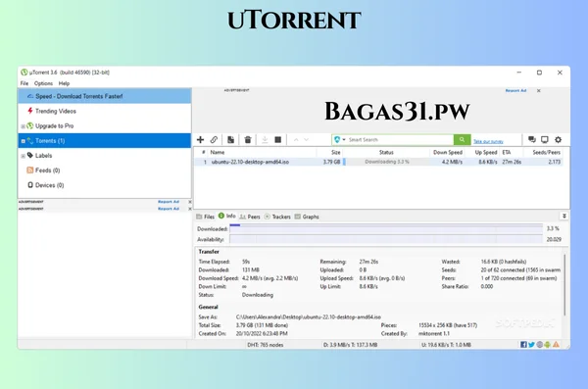The height and width of the screenshot is (389, 588).
Task: Click the Start Torrent download arrow icon
Action: 265,140
